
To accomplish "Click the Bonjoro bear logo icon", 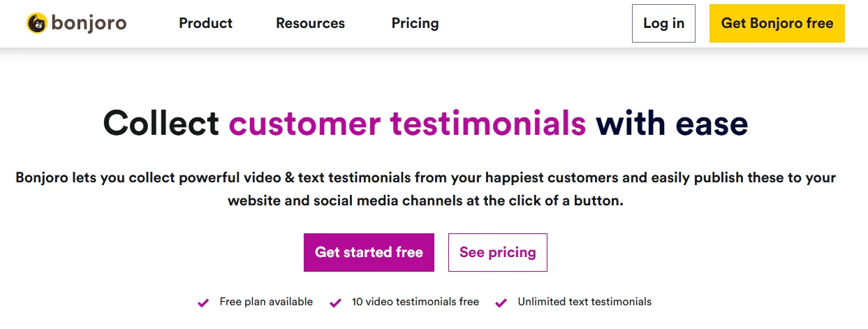I will [x=36, y=23].
